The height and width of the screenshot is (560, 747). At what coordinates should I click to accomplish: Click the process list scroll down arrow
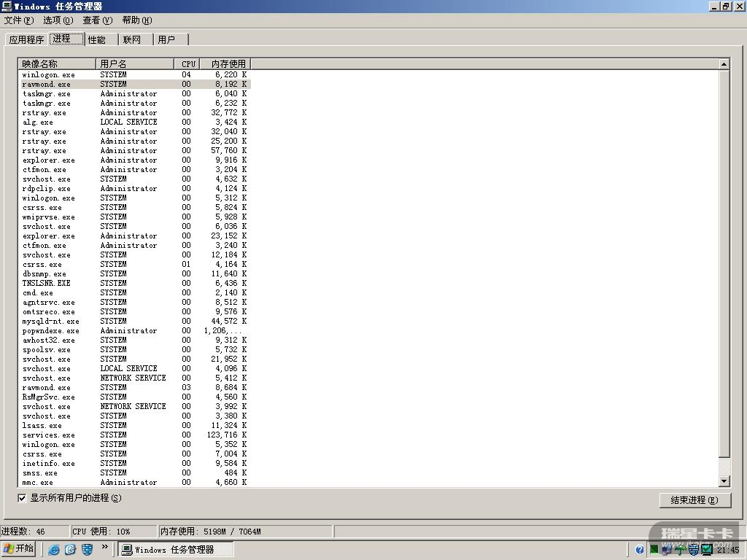click(x=724, y=481)
